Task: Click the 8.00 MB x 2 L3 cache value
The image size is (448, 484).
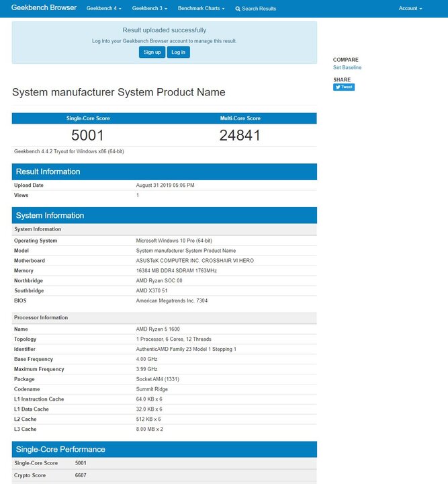Action: click(x=150, y=429)
